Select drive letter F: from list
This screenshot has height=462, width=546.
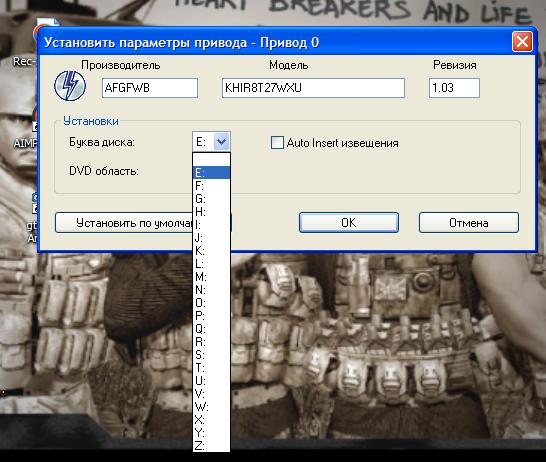pyautogui.click(x=211, y=186)
